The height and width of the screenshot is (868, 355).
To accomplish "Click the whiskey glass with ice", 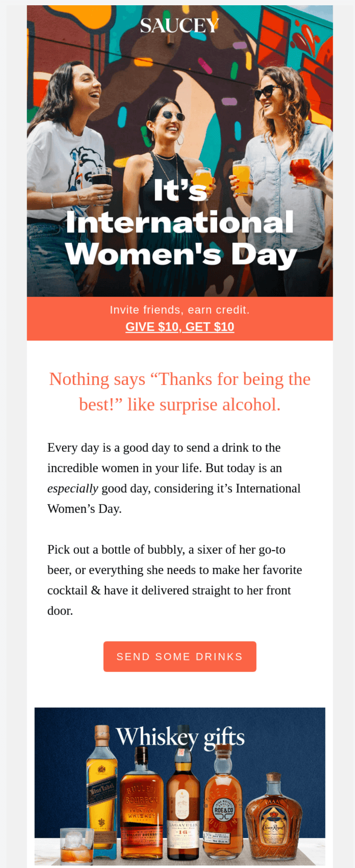I will [x=76, y=845].
